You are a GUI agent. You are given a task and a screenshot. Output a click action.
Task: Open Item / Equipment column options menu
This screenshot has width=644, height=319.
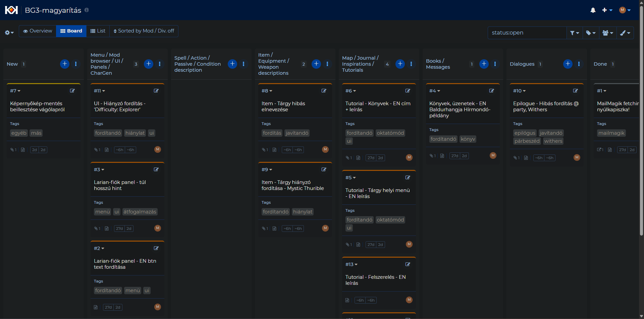[x=327, y=64]
